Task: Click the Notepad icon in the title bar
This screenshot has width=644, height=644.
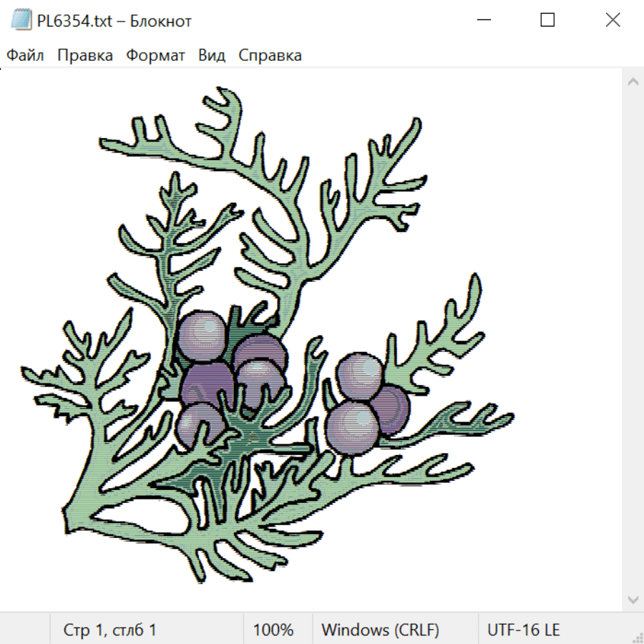Action: [x=21, y=21]
